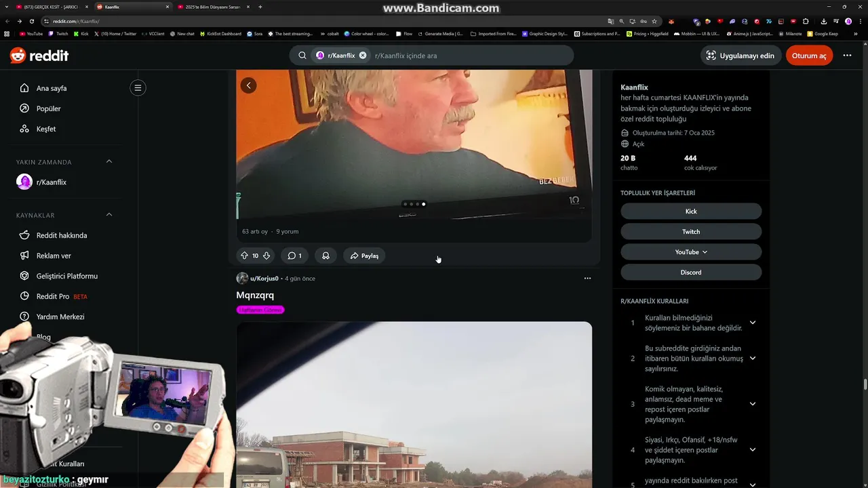Screen dimensions: 868x488
Task: Open the YouTube bookmark in bookmarks bar
Action: 31,33
